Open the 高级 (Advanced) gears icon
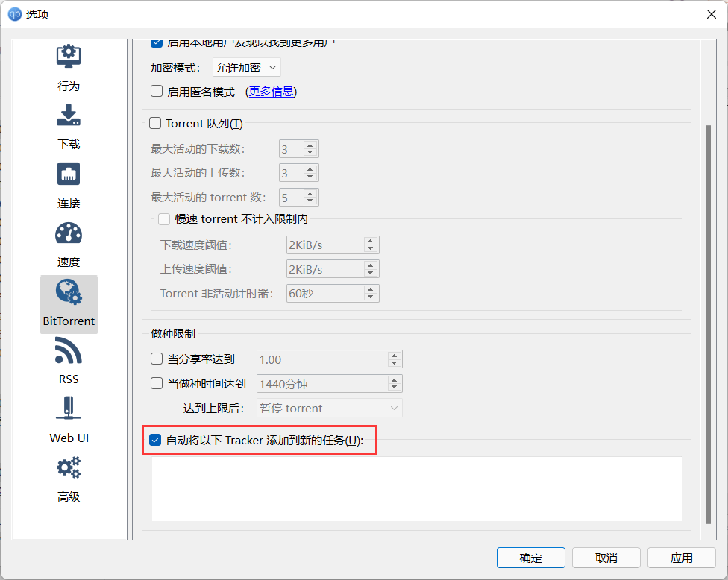Image resolution: width=728 pixels, height=580 pixels. click(x=69, y=467)
